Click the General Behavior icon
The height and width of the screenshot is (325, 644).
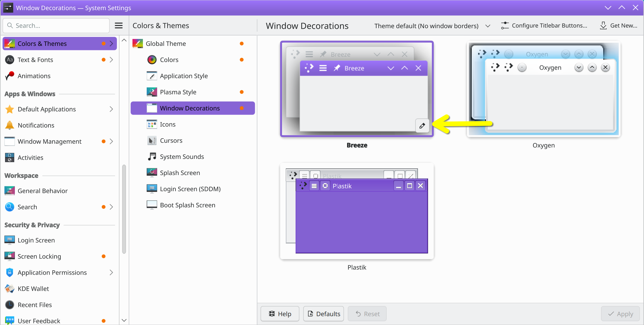(x=10, y=191)
